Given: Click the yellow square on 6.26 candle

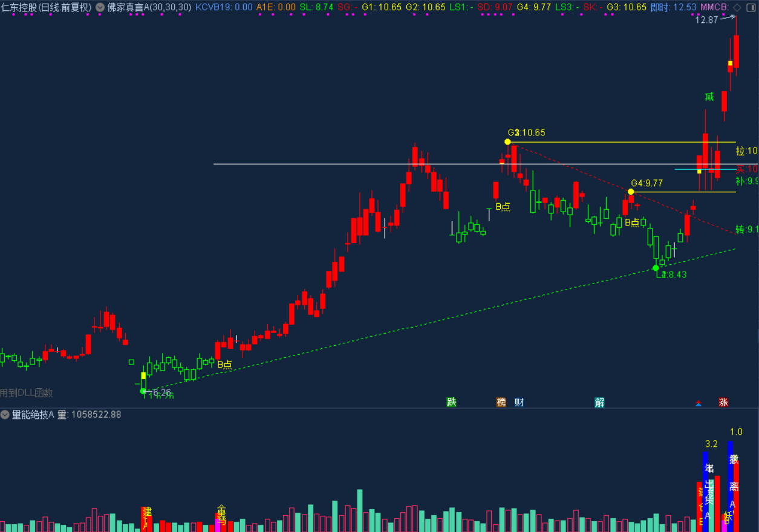Looking at the screenshot, I should click(143, 375).
